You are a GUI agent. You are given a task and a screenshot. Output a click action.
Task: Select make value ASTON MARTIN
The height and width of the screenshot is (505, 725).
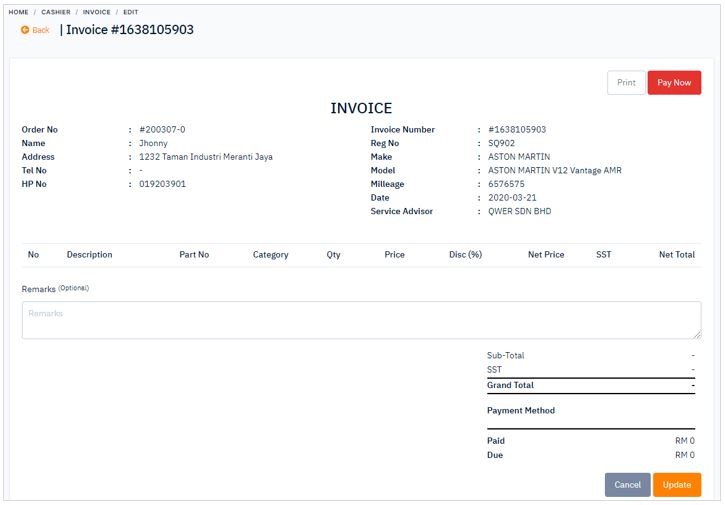(519, 157)
